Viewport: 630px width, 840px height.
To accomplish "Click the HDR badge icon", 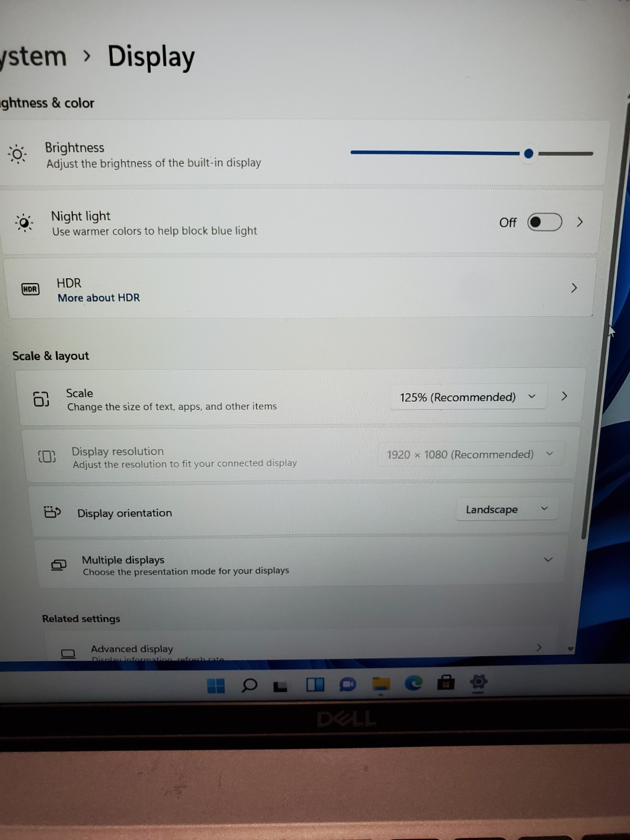I will [30, 289].
